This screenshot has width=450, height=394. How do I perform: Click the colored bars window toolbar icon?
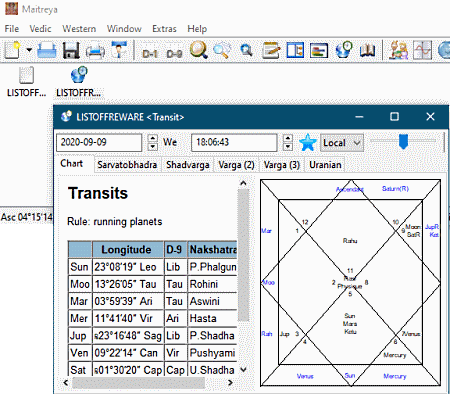(319, 51)
